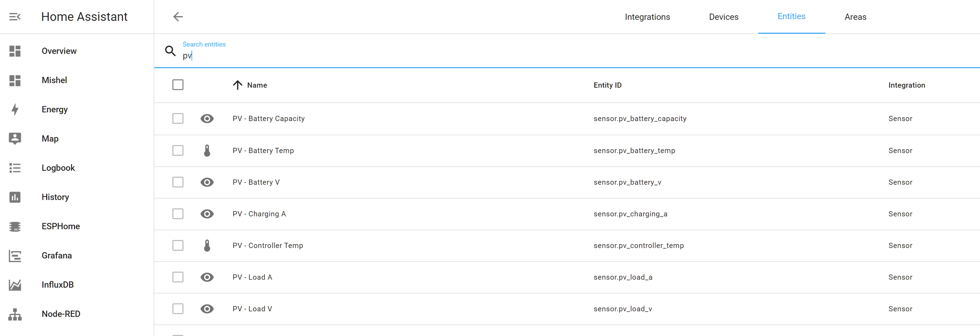Sort by Name column arrow
The height and width of the screenshot is (336, 980).
237,85
